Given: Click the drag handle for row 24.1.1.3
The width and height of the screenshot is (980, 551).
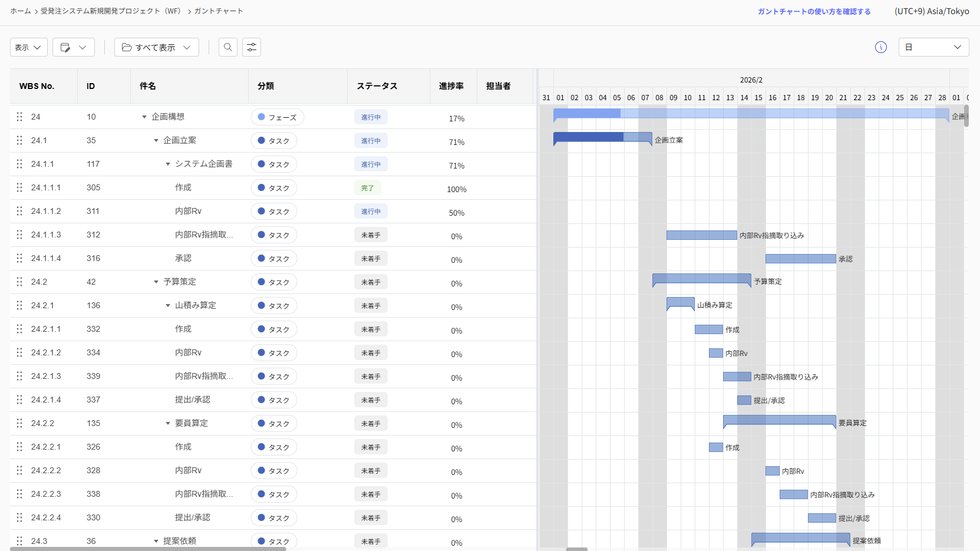Looking at the screenshot, I should tap(19, 235).
